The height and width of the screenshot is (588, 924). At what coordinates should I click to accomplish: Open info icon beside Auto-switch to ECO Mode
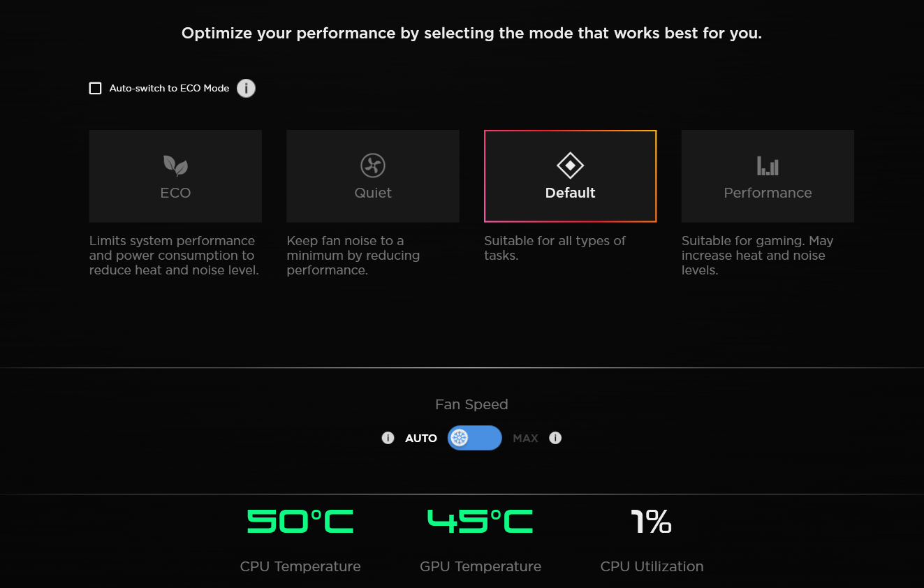coord(246,89)
